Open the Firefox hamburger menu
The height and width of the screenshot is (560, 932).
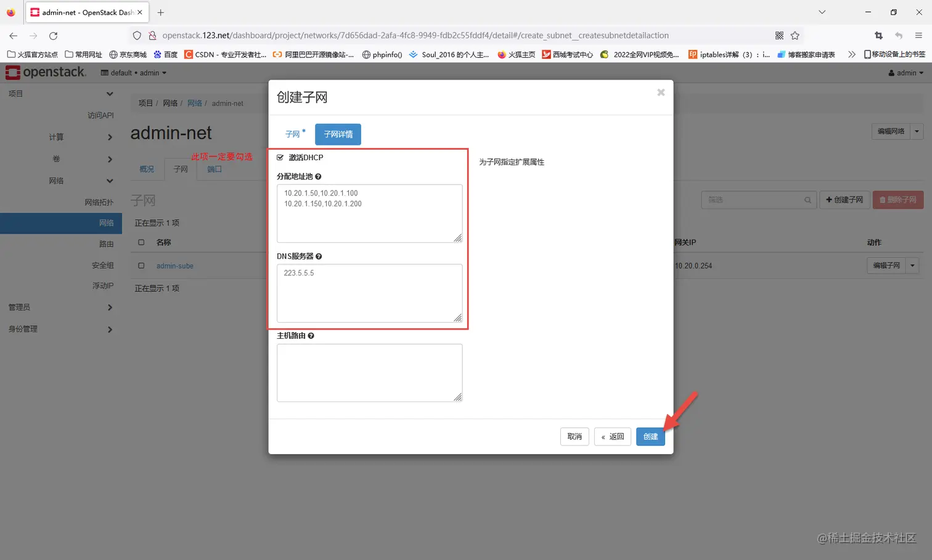tap(918, 36)
